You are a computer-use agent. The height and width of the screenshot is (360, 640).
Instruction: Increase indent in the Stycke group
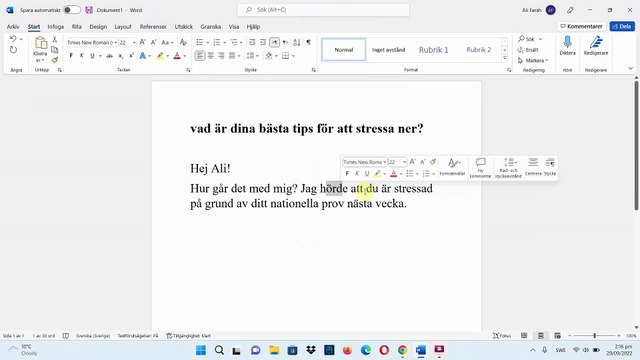(263, 42)
